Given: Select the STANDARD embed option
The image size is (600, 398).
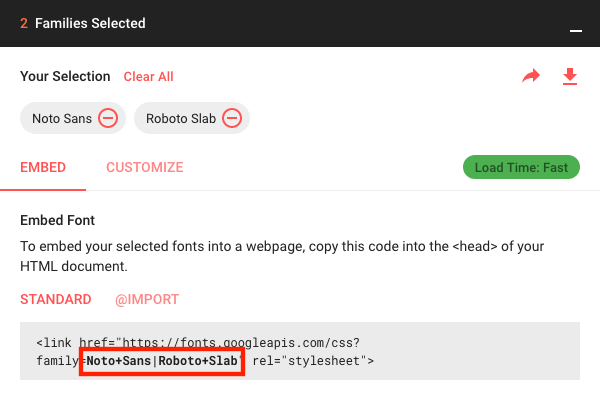Looking at the screenshot, I should [x=56, y=299].
